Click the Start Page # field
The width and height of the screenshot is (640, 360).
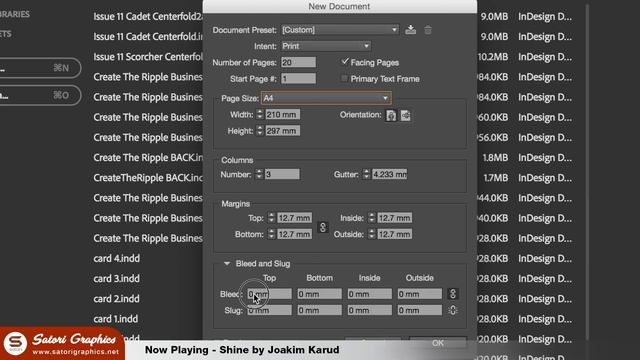coord(298,78)
